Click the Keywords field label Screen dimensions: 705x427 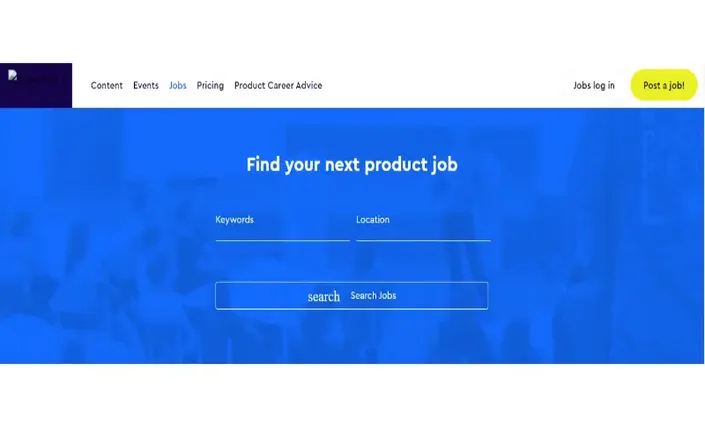click(234, 220)
